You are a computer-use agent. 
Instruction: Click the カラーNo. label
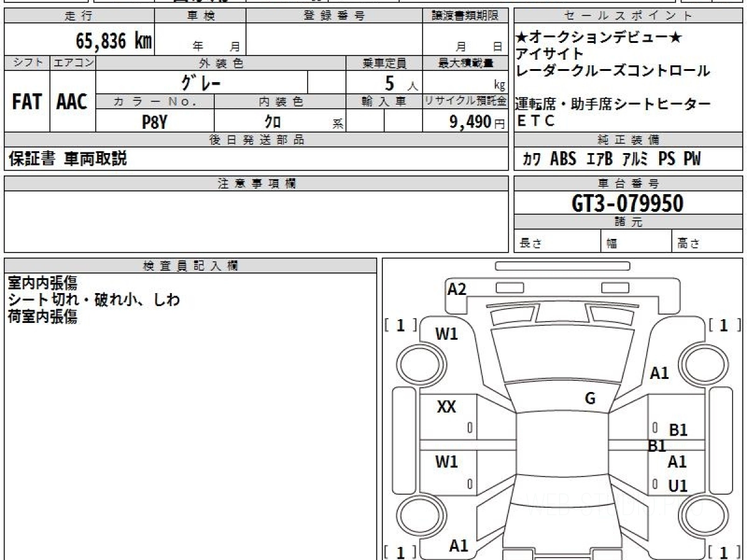click(155, 101)
